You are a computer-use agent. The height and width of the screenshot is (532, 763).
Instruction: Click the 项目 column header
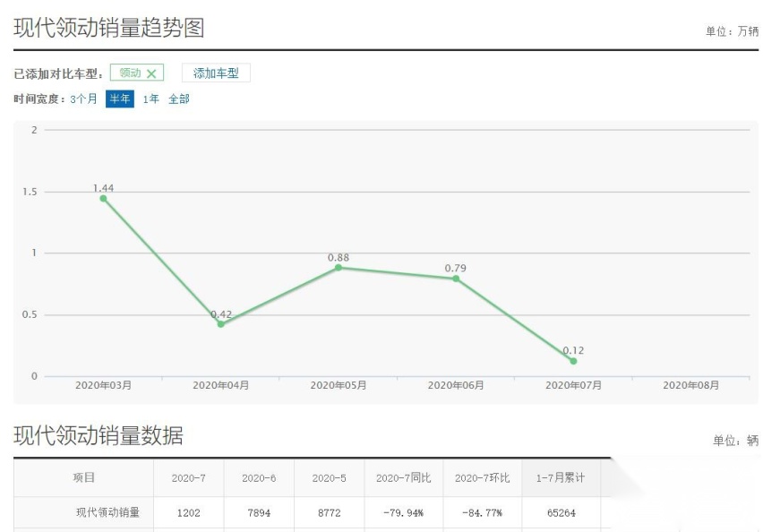point(83,477)
